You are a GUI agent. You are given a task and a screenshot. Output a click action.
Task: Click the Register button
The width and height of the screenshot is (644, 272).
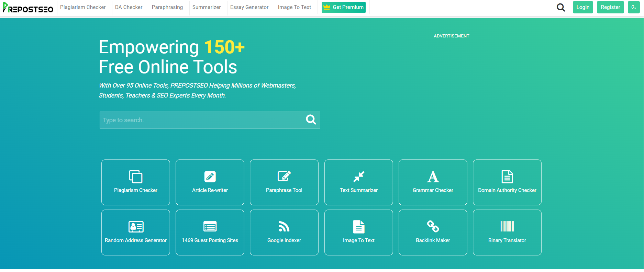610,7
